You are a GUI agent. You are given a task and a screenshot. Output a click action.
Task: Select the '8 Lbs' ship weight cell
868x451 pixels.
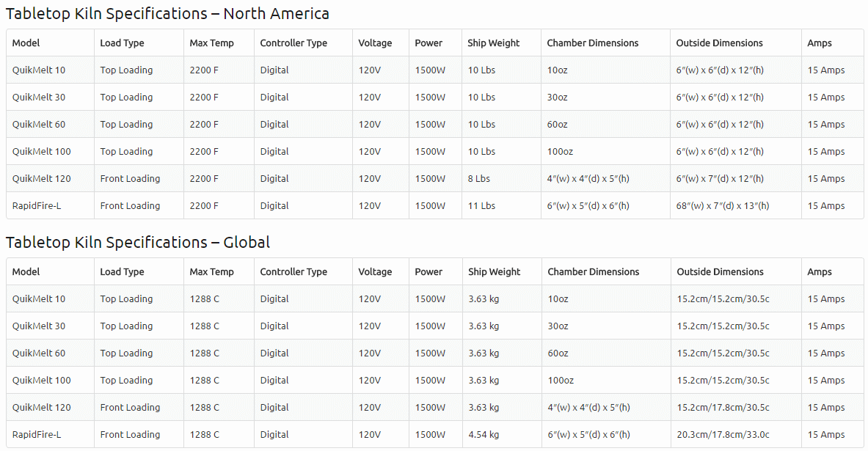coord(479,179)
